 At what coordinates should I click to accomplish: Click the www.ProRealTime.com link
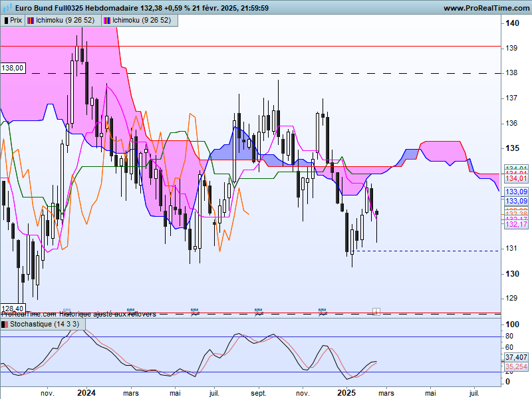[487, 8]
